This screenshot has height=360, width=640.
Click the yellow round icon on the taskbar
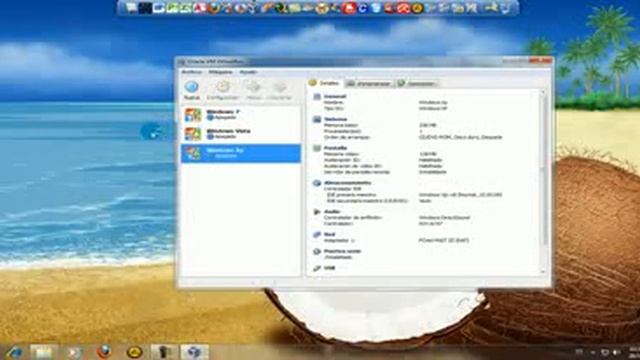(134, 352)
